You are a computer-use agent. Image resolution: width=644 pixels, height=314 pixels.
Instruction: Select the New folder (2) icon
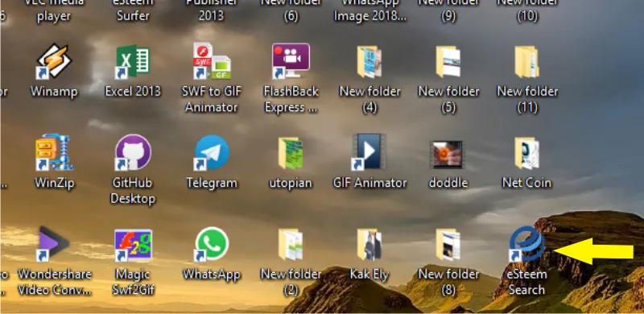pos(291,245)
